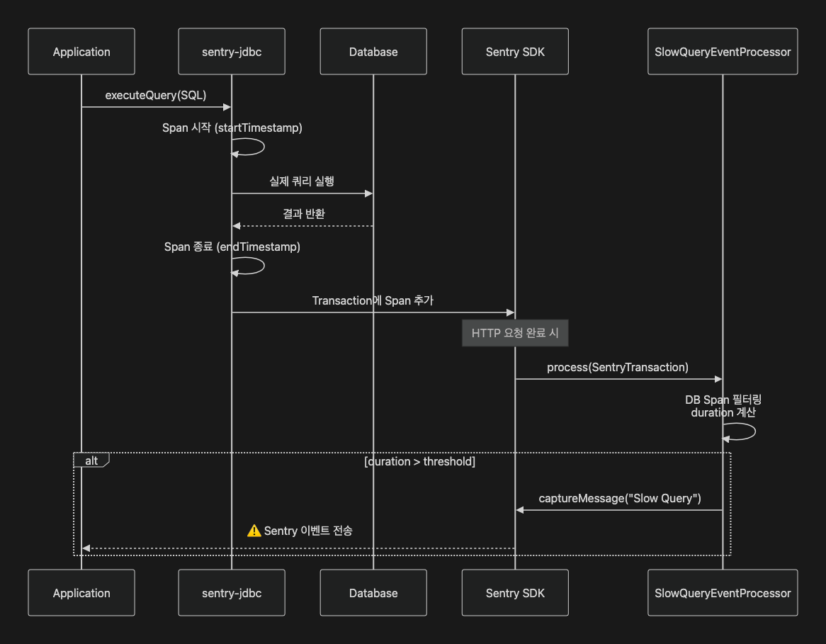Image resolution: width=826 pixels, height=644 pixels.
Task: Click the bottom Application participant box
Action: (x=81, y=593)
